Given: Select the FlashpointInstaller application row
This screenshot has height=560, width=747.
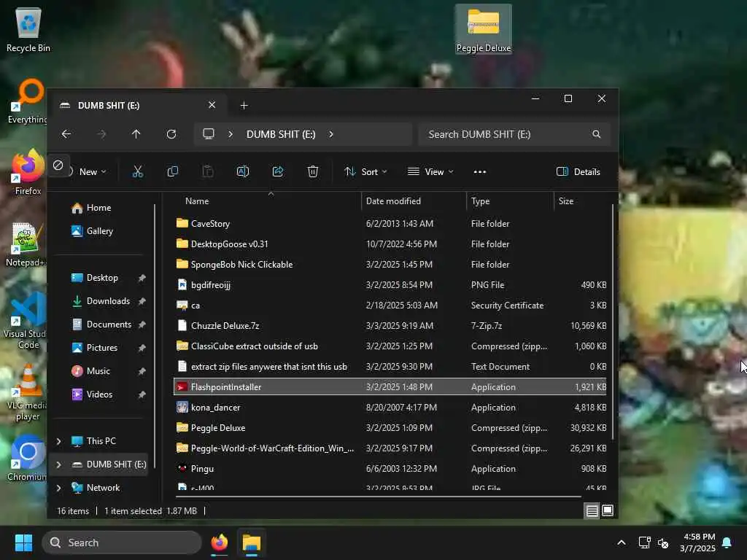Looking at the screenshot, I should [x=391, y=386].
